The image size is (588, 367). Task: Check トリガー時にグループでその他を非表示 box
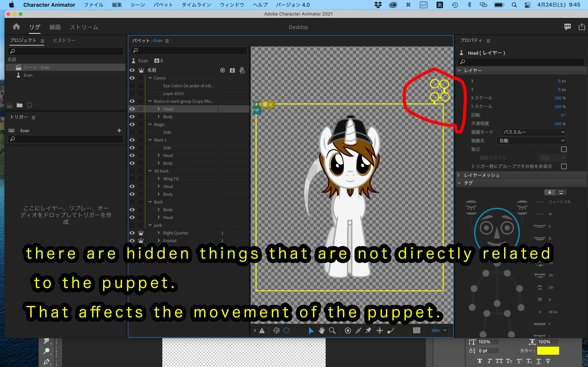tap(564, 166)
